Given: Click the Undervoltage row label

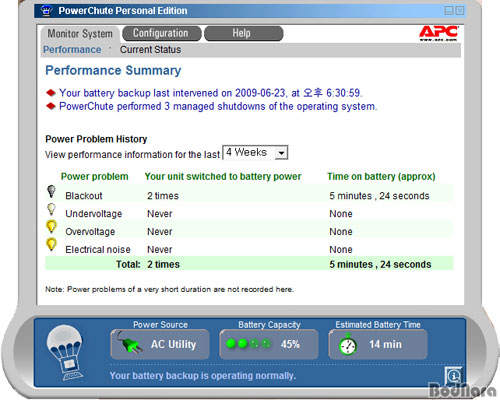Looking at the screenshot, I should click(94, 214).
